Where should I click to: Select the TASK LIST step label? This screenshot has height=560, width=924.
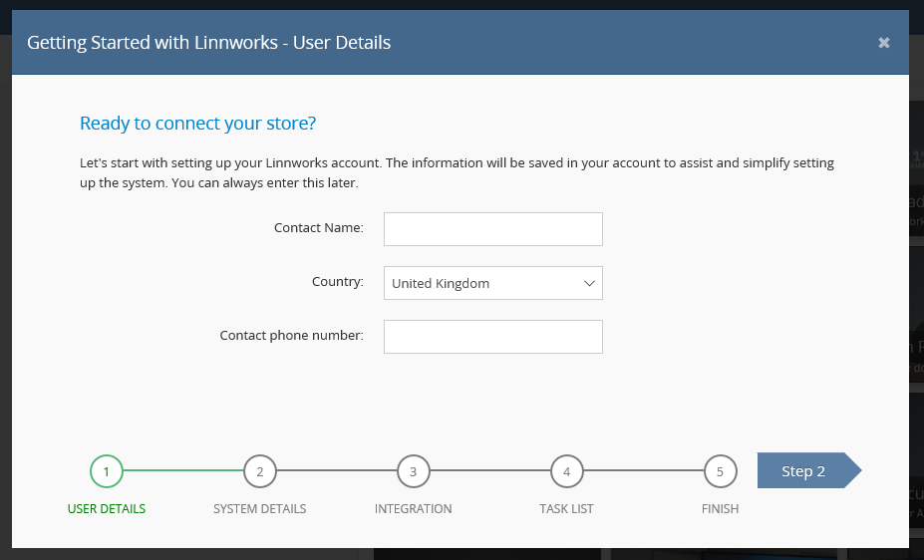[x=566, y=509]
